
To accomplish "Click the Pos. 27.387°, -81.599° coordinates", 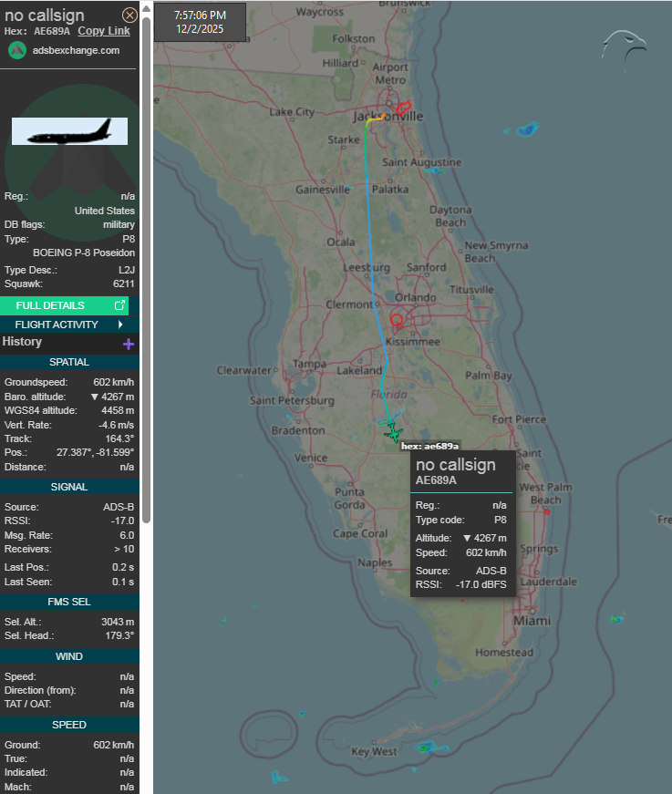I will click(x=95, y=452).
